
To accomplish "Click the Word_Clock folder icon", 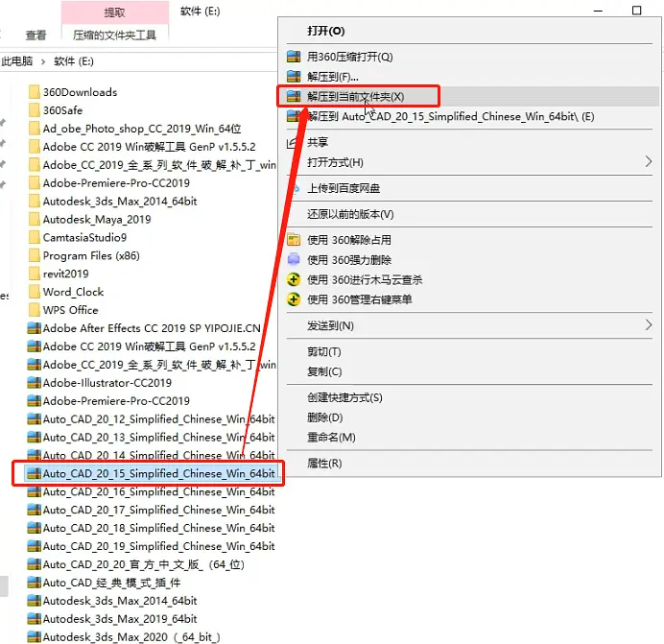I will (35, 292).
